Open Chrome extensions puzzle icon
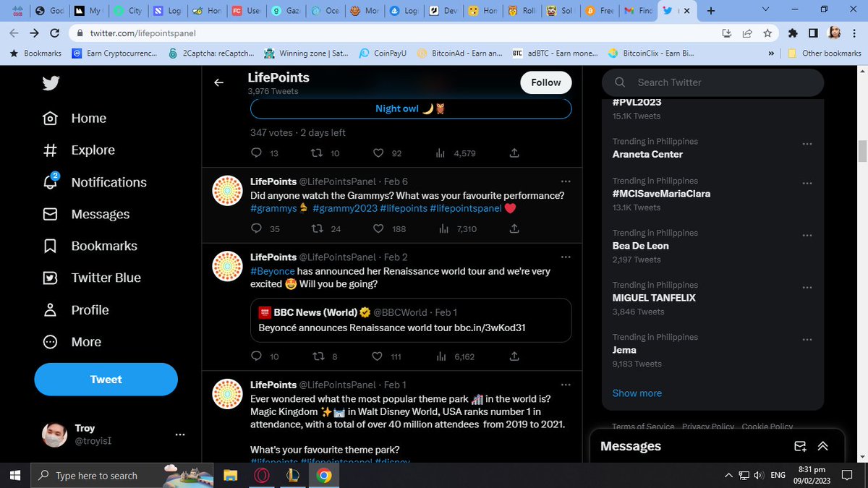The width and height of the screenshot is (868, 488). (793, 33)
